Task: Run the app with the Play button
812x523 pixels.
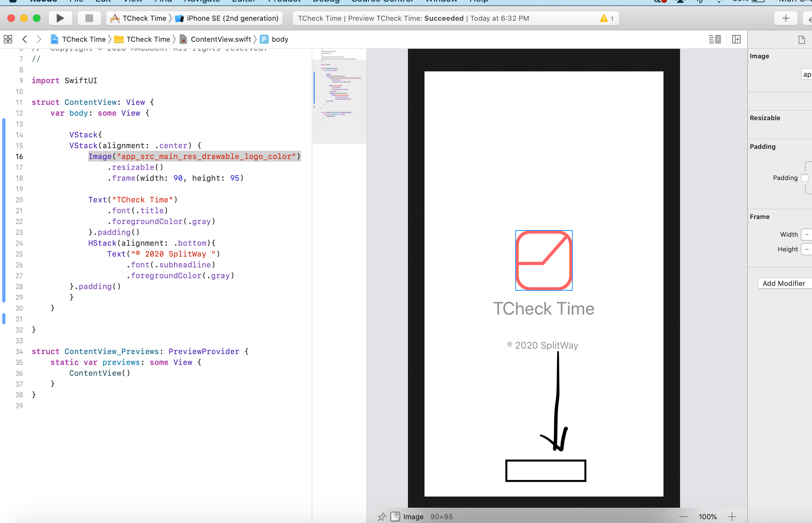Action: coord(60,18)
